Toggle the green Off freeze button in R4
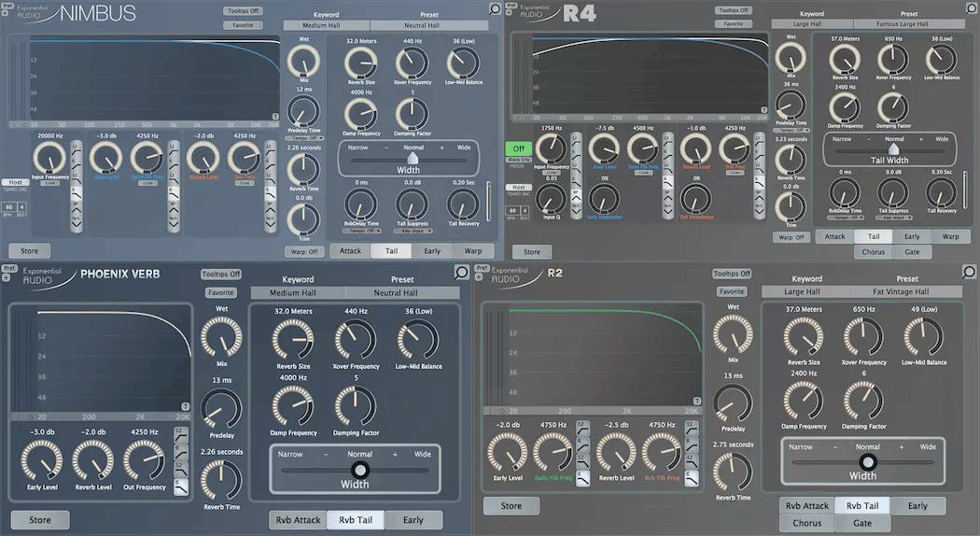Screen dimensions: 980x536 519,148
